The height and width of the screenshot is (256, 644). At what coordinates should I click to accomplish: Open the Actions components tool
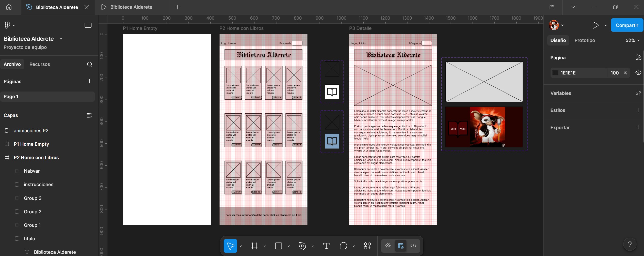[367, 246]
